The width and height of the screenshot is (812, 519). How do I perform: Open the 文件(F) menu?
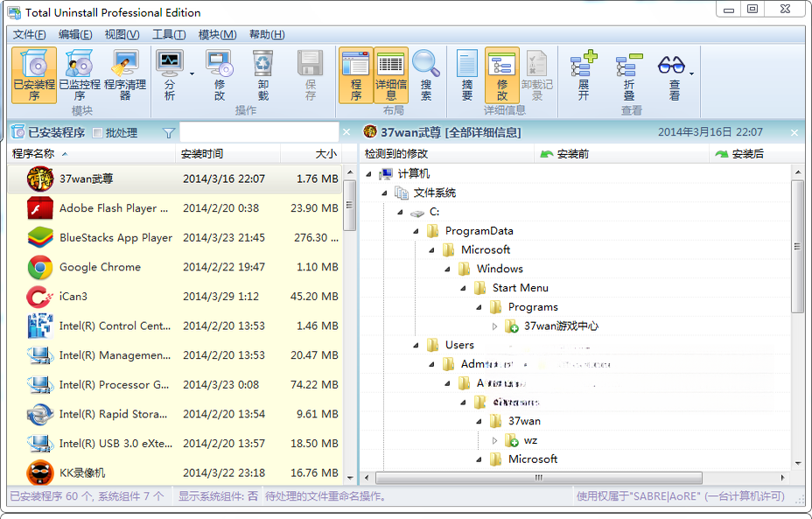coord(30,35)
